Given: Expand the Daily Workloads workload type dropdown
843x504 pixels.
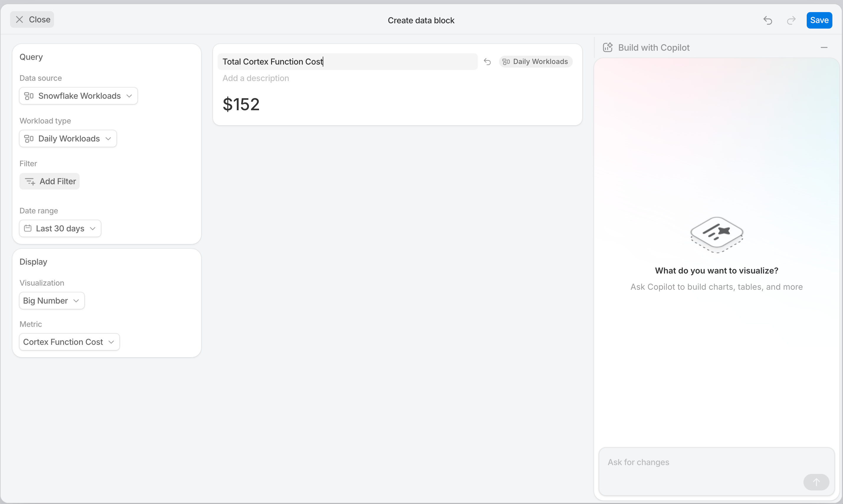Looking at the screenshot, I should coord(68,139).
